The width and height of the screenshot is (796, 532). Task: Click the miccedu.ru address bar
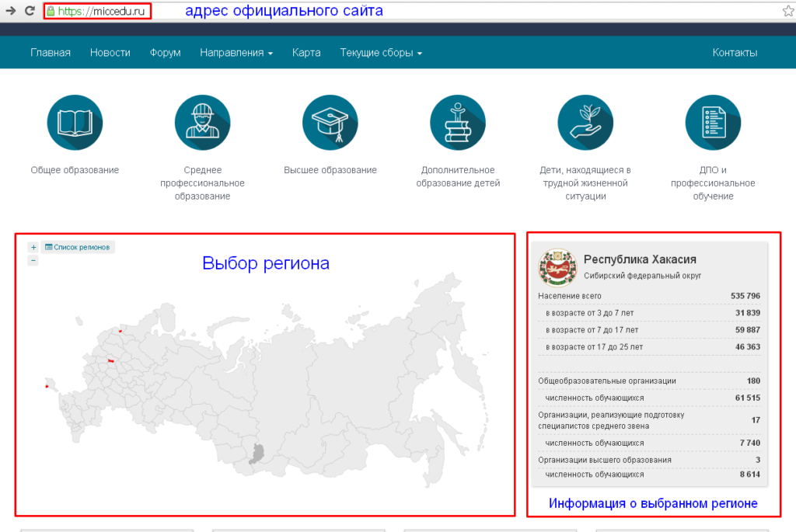96,12
